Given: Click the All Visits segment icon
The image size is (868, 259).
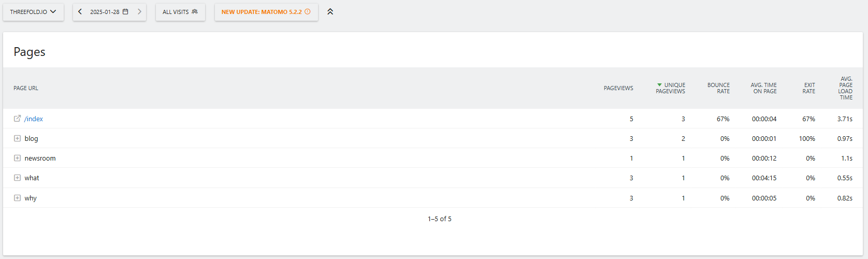Looking at the screenshot, I should coord(195,11).
